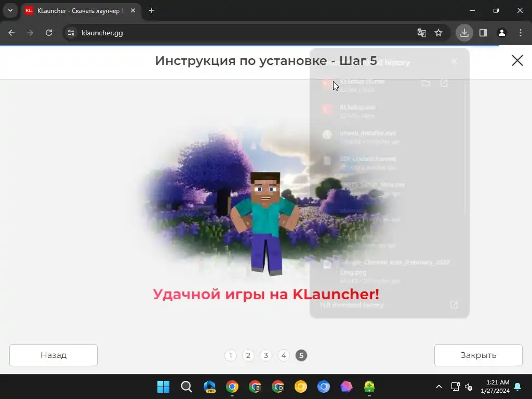Select the active step 5 indicator
Viewport: 532px width, 399px height.
pyautogui.click(x=301, y=355)
